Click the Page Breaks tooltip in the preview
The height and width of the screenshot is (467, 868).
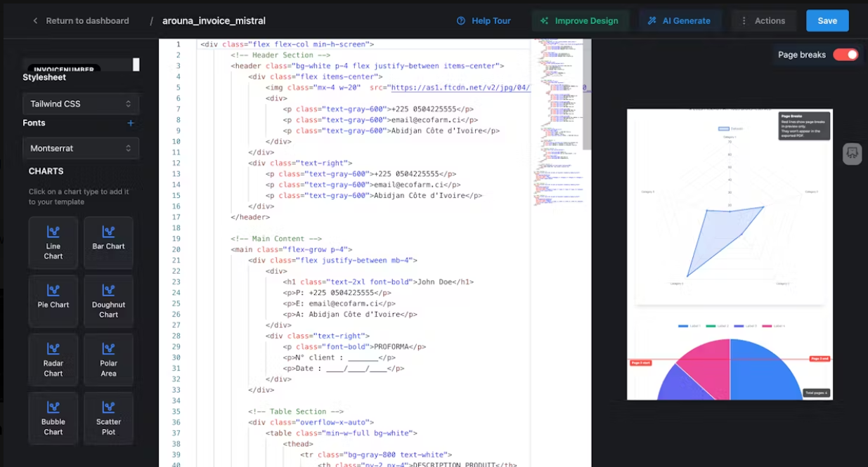[804, 125]
